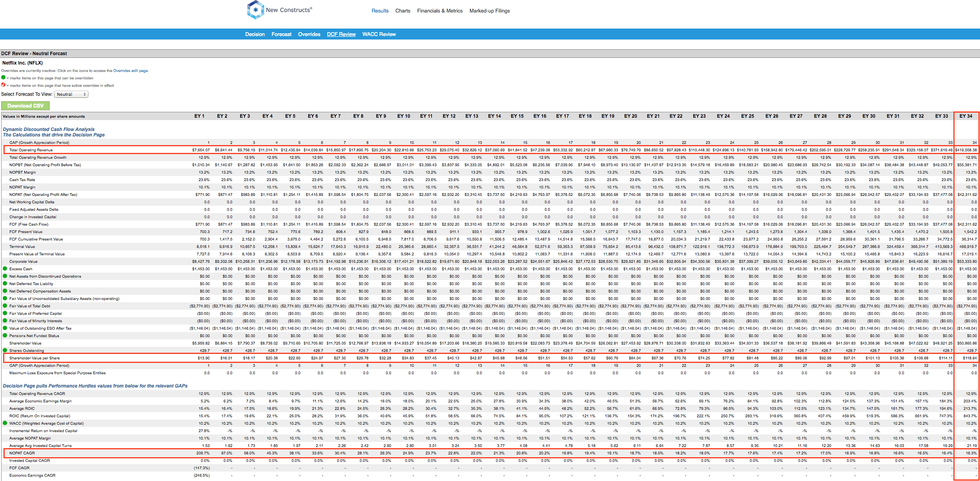
Task: Click the Dynamic Discounted Cash Flow Analysis heading
Action: coord(49,129)
